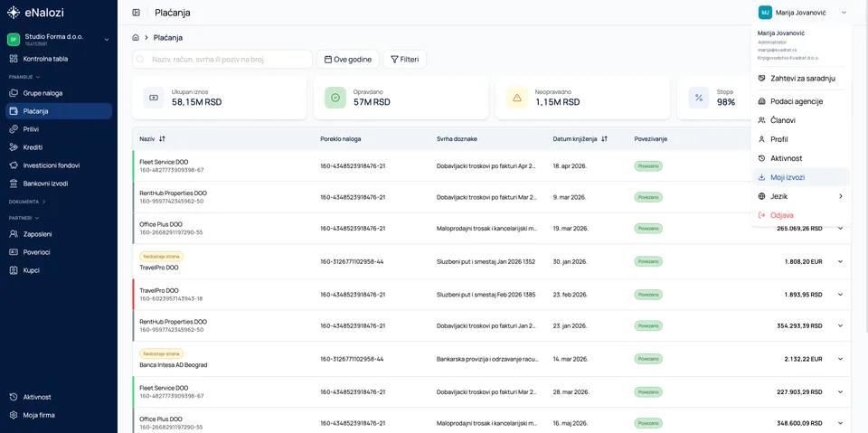
Task: Click the Kupci contact icon
Action: 14,270
